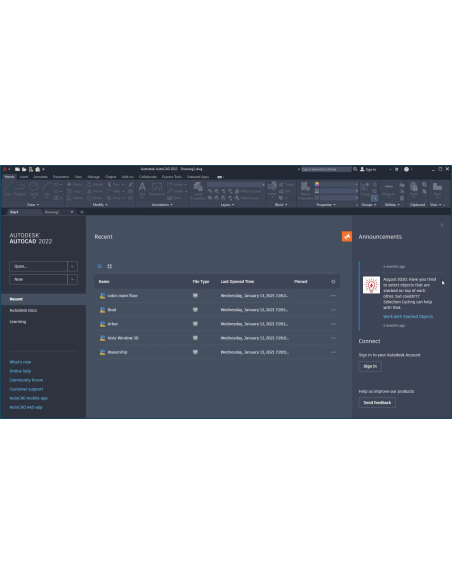Viewport: 452px width, 584px height.
Task: Open the object color dropdown with color wheel
Action: click(336, 184)
